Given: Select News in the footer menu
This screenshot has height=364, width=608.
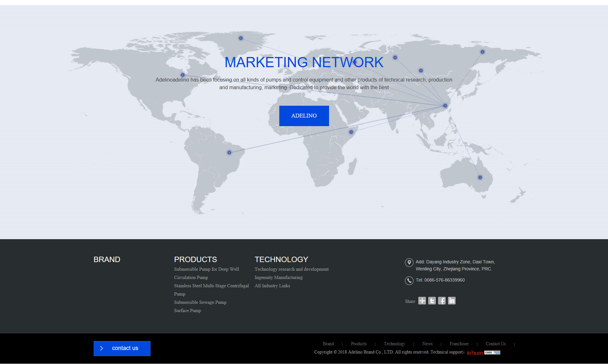Looking at the screenshot, I should tap(427, 344).
